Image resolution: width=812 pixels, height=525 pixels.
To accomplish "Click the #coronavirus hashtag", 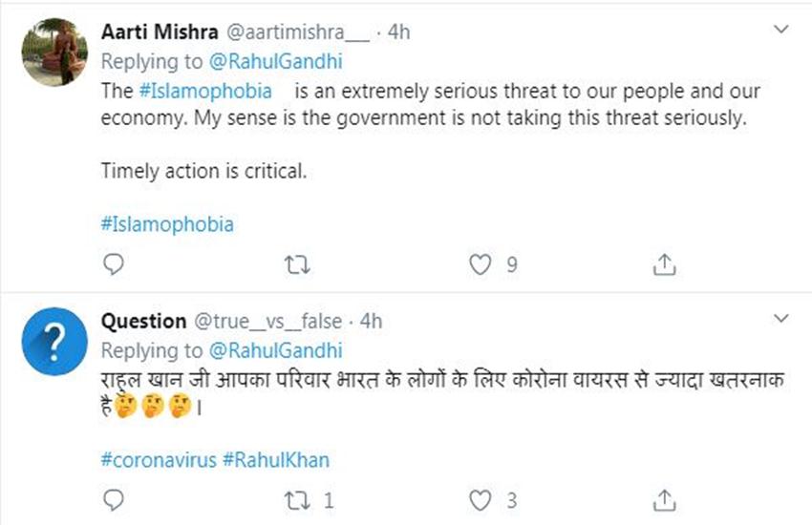I will pyautogui.click(x=159, y=459).
